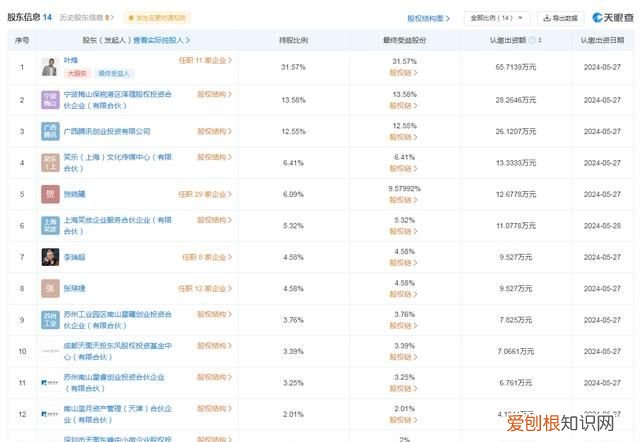Expand 股权结构 for row 6 shareholder

tap(214, 220)
